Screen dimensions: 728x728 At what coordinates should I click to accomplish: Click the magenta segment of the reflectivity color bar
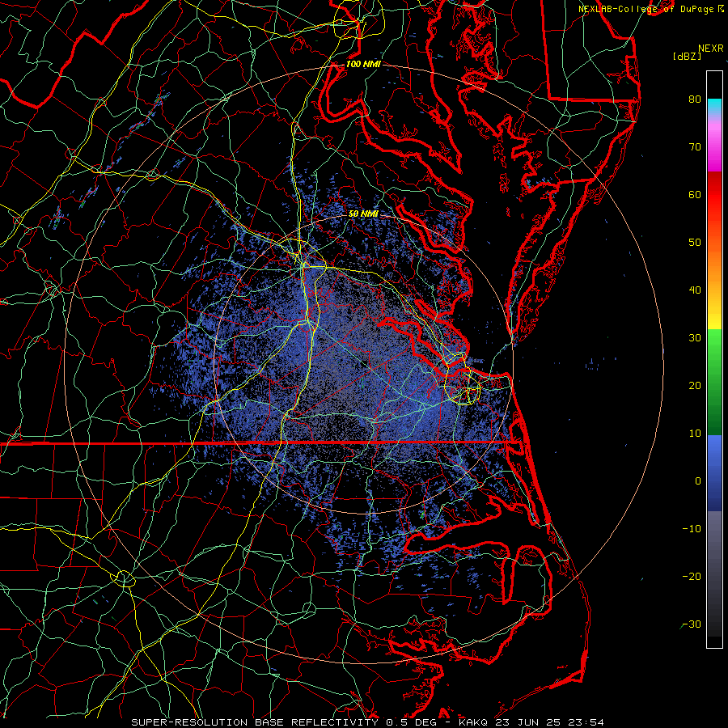coord(714,149)
